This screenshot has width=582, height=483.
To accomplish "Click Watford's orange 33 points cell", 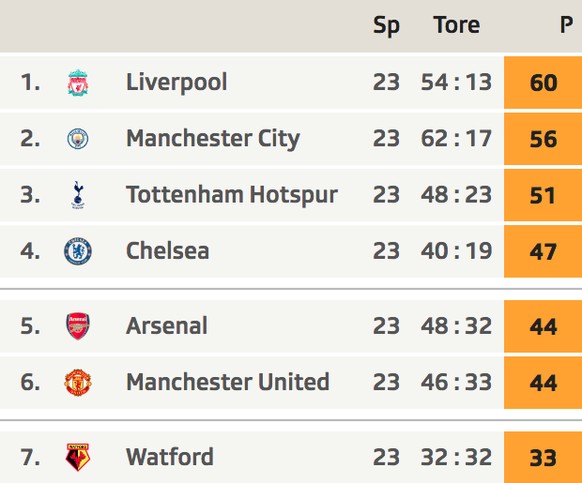I will point(543,457).
